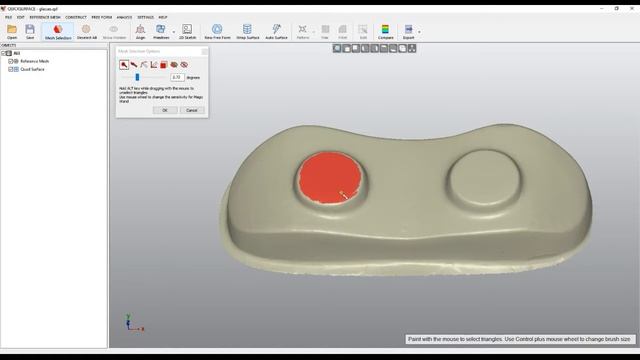This screenshot has width=640, height=360.
Task: Toggle the Quad Surface visibility checkbox
Action: 11,69
